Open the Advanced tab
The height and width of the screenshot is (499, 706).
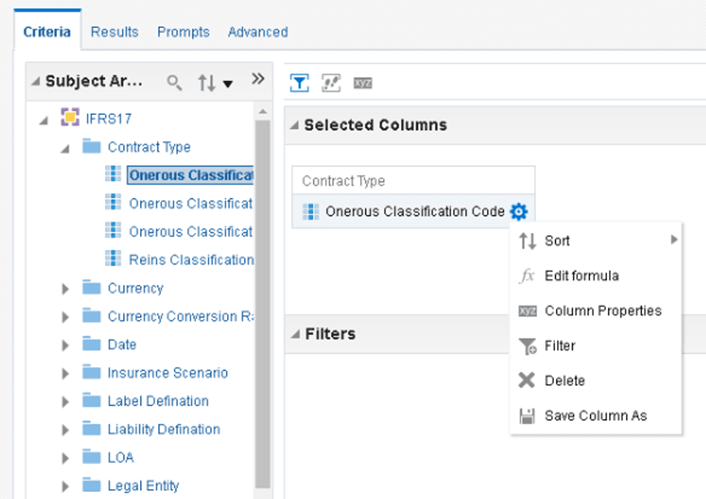click(x=258, y=32)
